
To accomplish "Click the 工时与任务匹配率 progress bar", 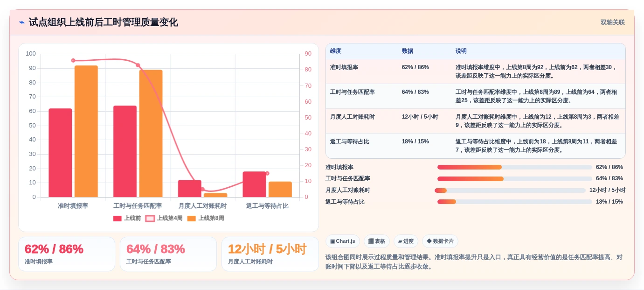I will pyautogui.click(x=515, y=178).
